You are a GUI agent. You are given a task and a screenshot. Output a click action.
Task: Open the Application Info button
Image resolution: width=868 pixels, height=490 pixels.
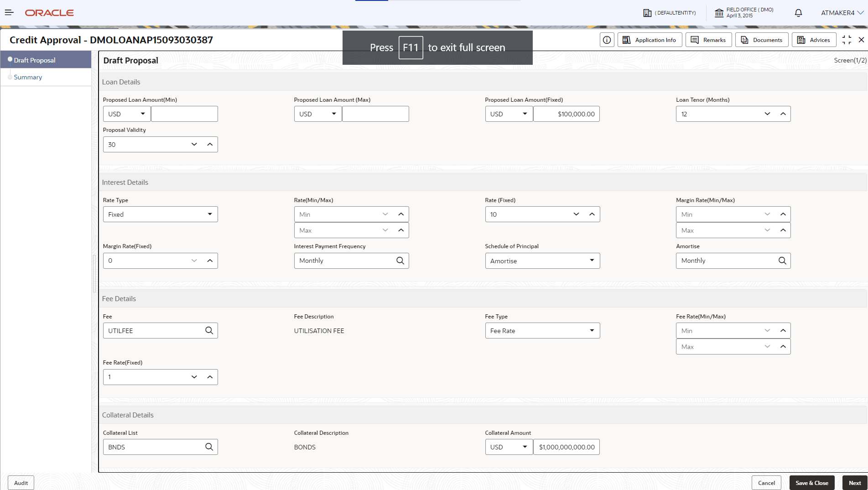tap(650, 40)
